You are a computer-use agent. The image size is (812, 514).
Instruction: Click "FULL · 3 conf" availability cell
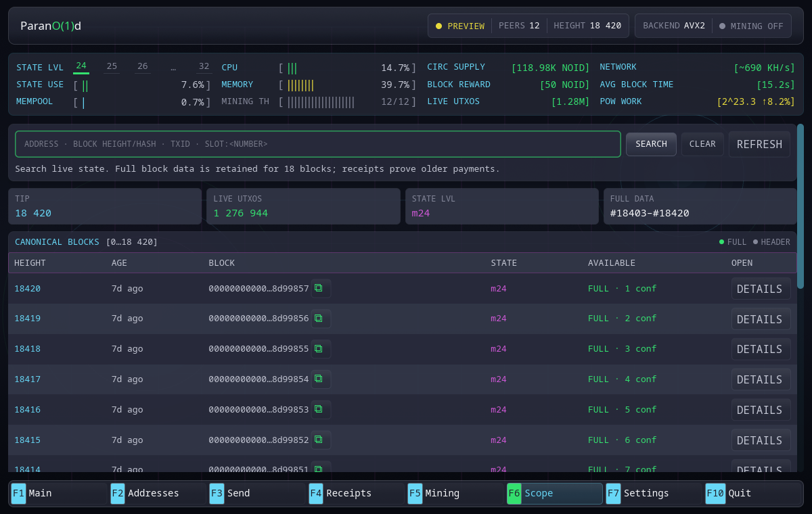623,349
